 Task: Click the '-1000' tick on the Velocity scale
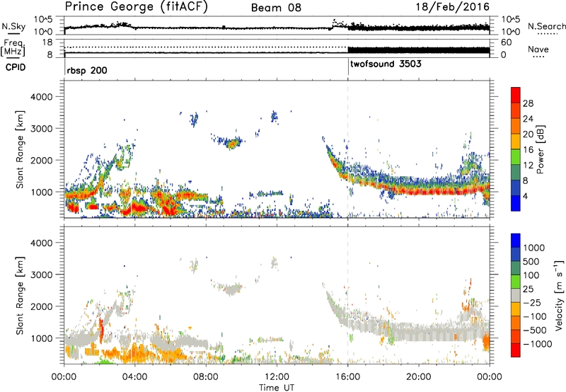pos(537,344)
